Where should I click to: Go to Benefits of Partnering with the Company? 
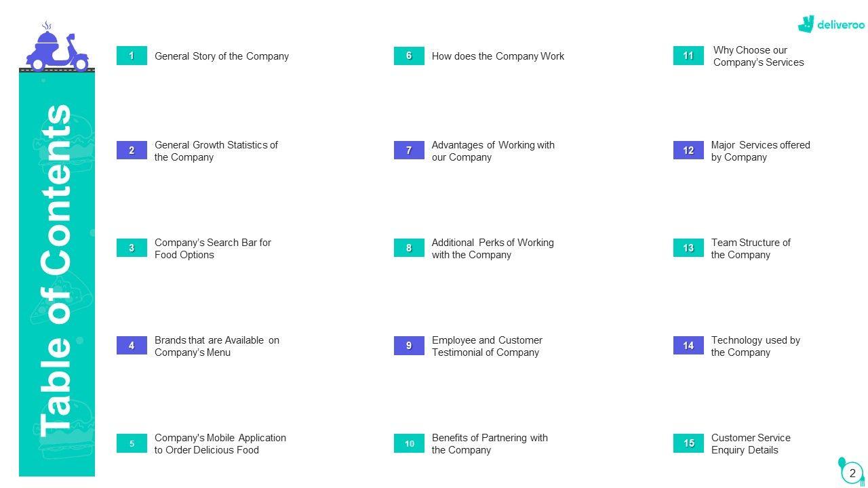[490, 444]
